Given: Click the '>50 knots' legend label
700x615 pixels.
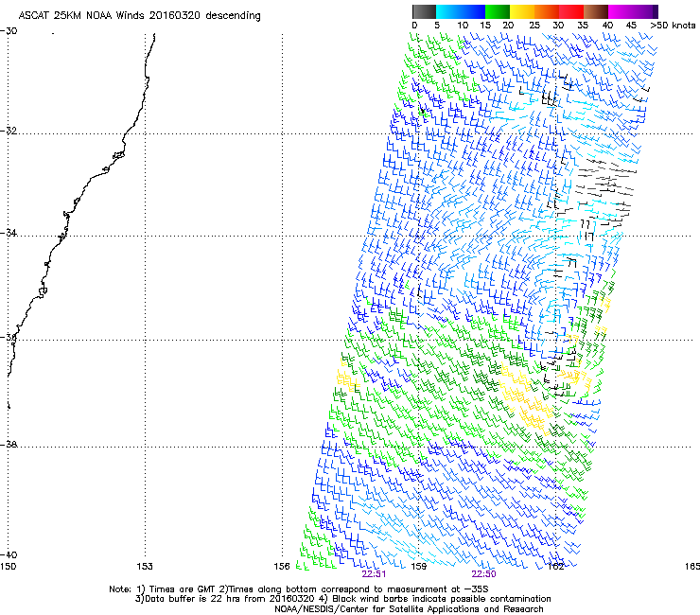Looking at the screenshot, I should [x=673, y=26].
